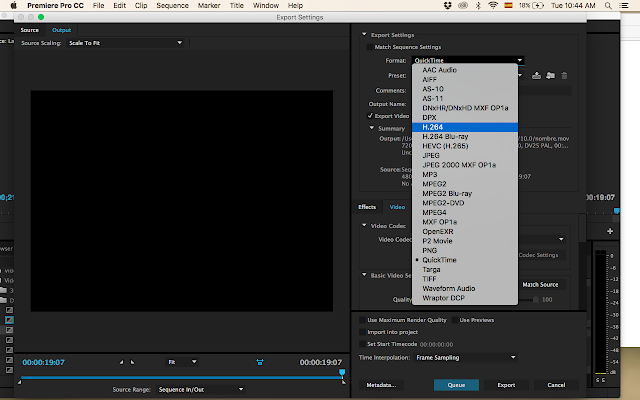The height and width of the screenshot is (400, 640).
Task: Select JPEG 2000 MXF OP1a format
Action: [465, 165]
